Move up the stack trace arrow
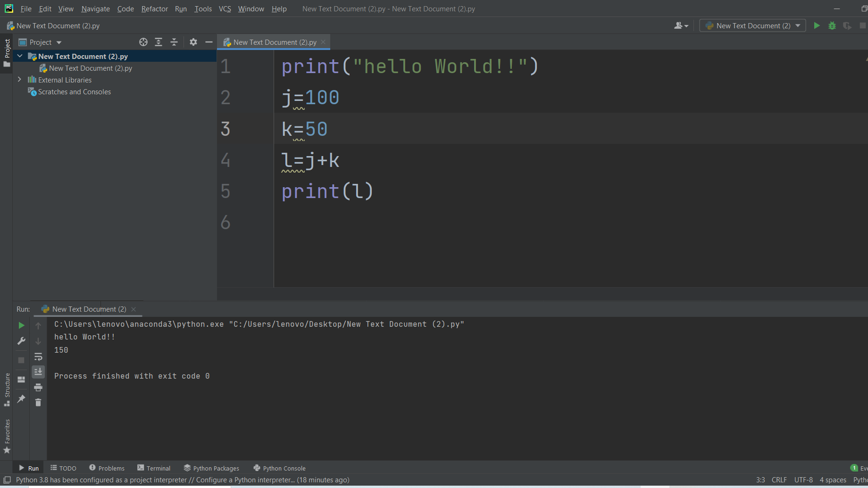Viewport: 868px width, 488px height. click(x=38, y=326)
